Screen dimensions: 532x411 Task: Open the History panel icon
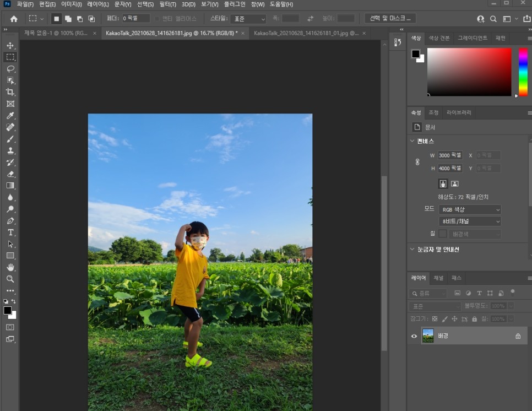[x=398, y=42]
